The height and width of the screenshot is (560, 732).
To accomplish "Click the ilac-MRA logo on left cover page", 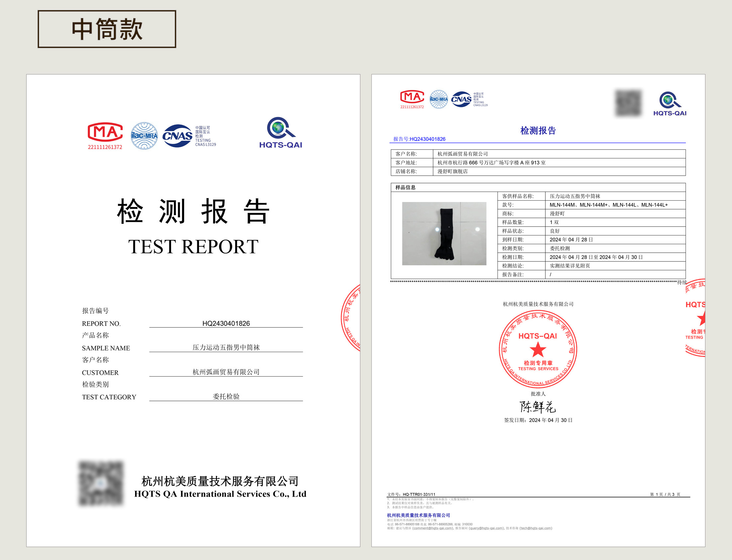I will 144,136.
